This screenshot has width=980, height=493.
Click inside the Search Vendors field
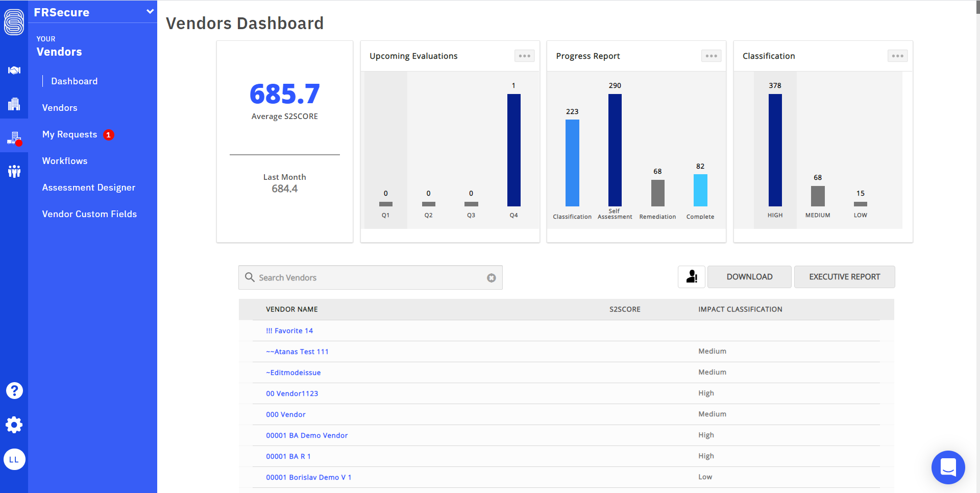coord(357,277)
